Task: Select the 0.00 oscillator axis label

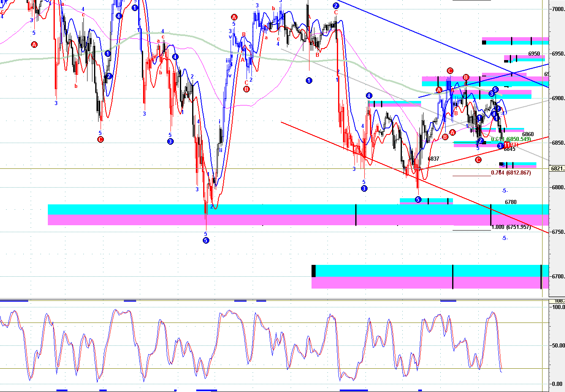Action: (x=557, y=384)
